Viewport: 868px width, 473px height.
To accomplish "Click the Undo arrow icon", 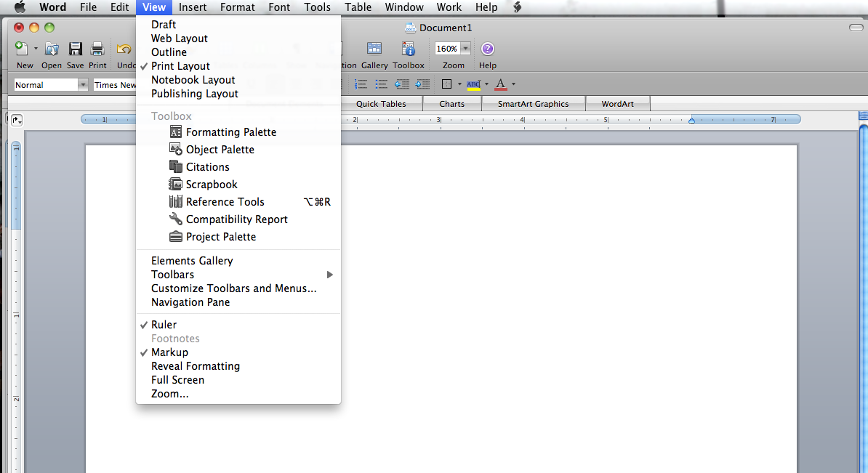I will 124,49.
